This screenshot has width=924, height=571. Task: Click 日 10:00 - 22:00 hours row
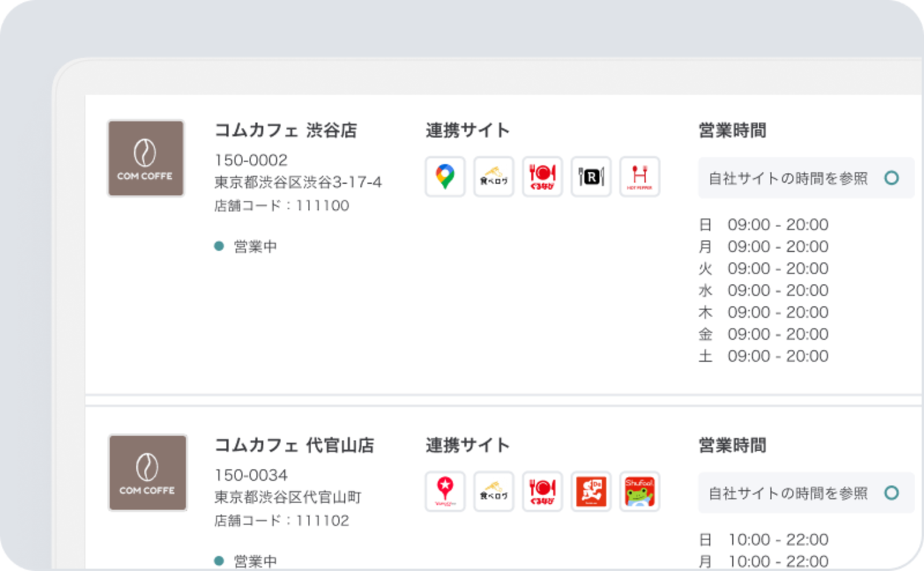tap(763, 539)
